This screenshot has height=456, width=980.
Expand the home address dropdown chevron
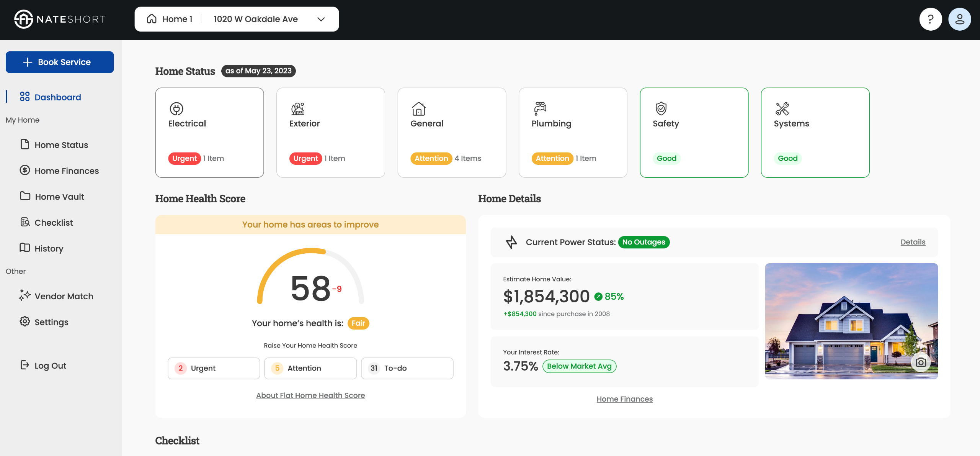(321, 19)
